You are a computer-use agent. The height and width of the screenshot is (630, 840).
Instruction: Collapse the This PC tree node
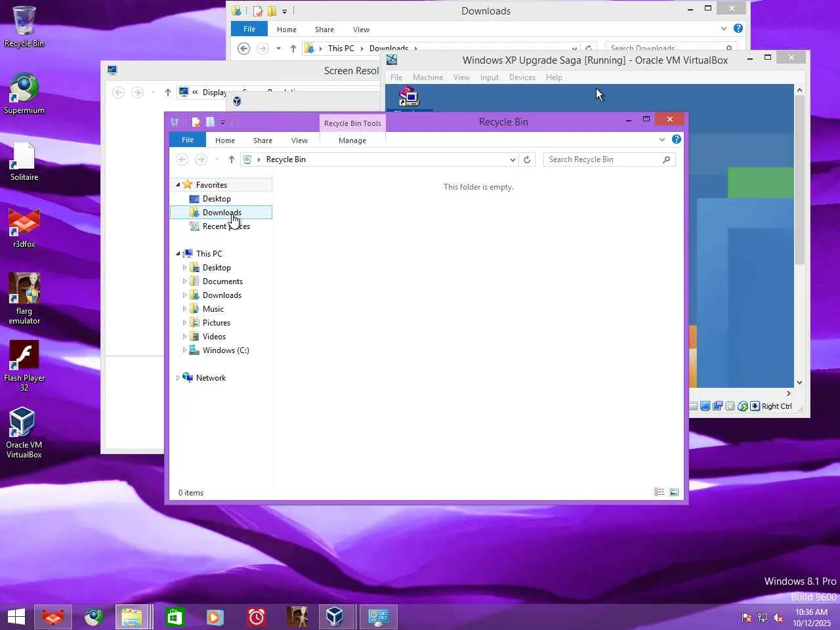click(178, 254)
